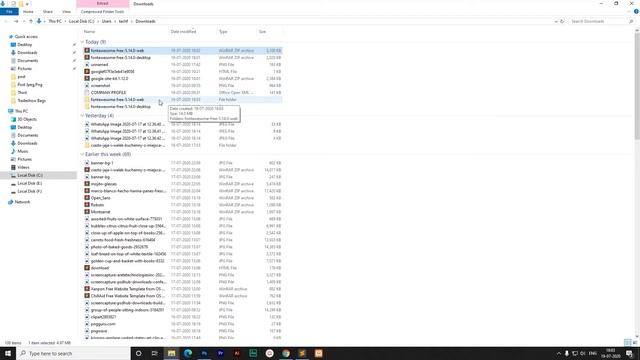
Task: Open Task View from the taskbar
Action: pos(155,353)
